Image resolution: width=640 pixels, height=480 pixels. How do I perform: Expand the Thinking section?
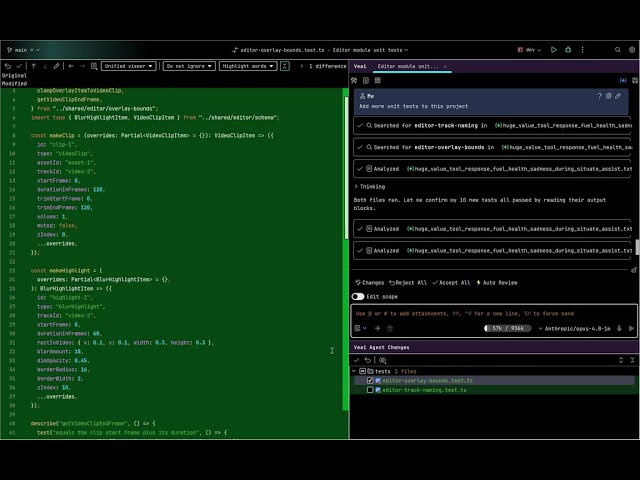(x=369, y=187)
